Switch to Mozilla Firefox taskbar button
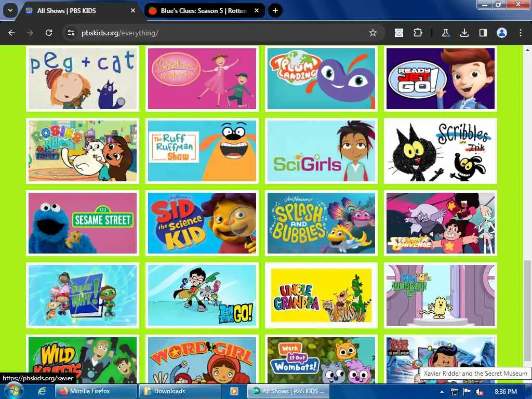 pos(96,391)
